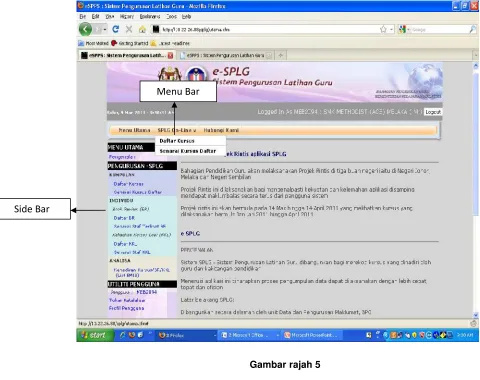
Task: Log out with the Logout button
Action: pos(433,112)
